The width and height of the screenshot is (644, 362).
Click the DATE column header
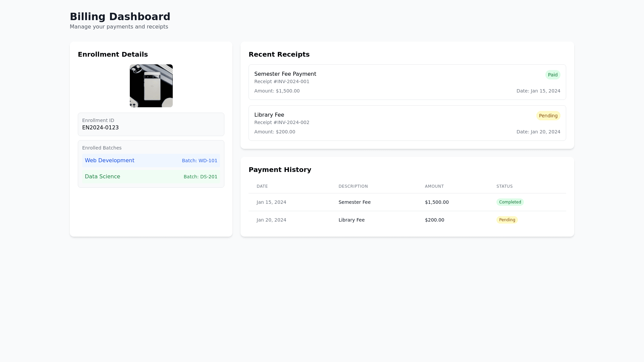click(x=262, y=186)
